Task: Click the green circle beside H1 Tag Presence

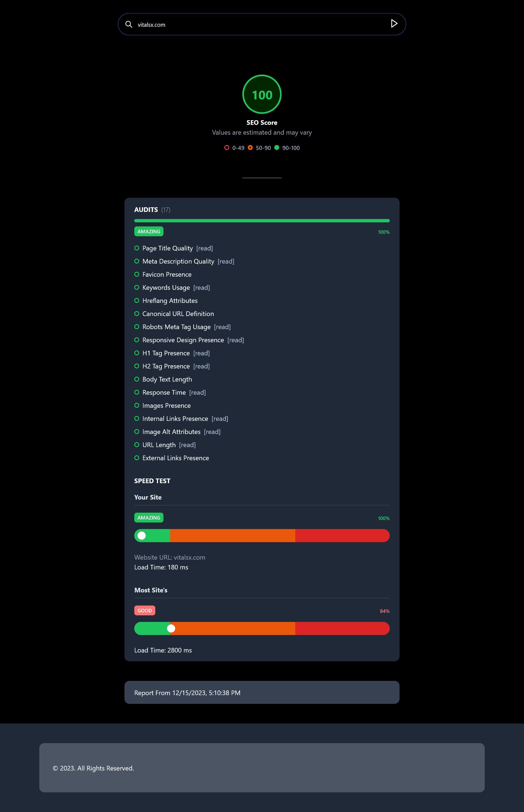Action: [137, 353]
